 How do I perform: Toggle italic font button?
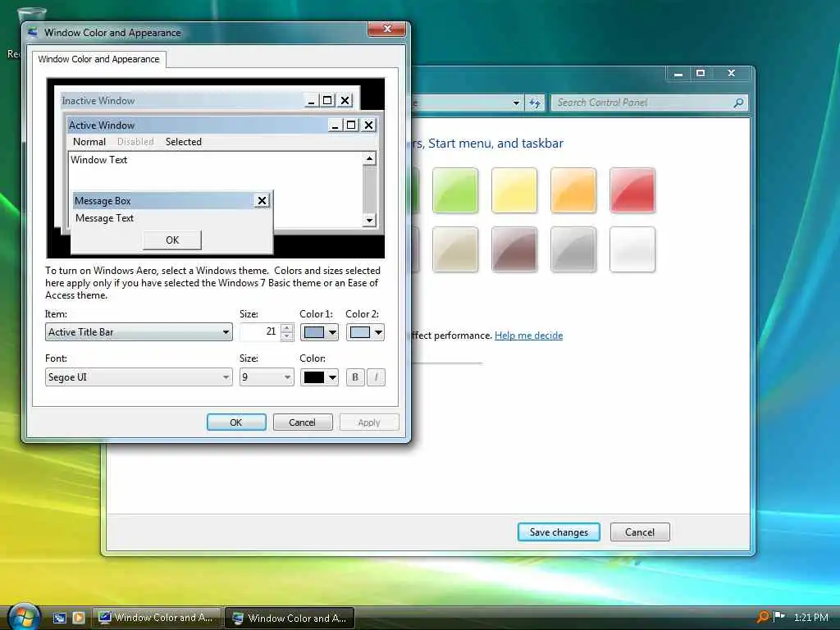point(376,377)
